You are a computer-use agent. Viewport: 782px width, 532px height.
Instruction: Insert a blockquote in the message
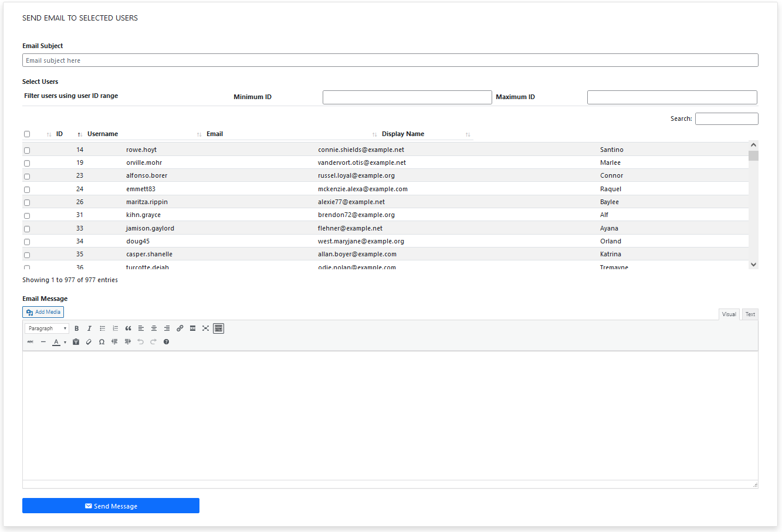(128, 328)
